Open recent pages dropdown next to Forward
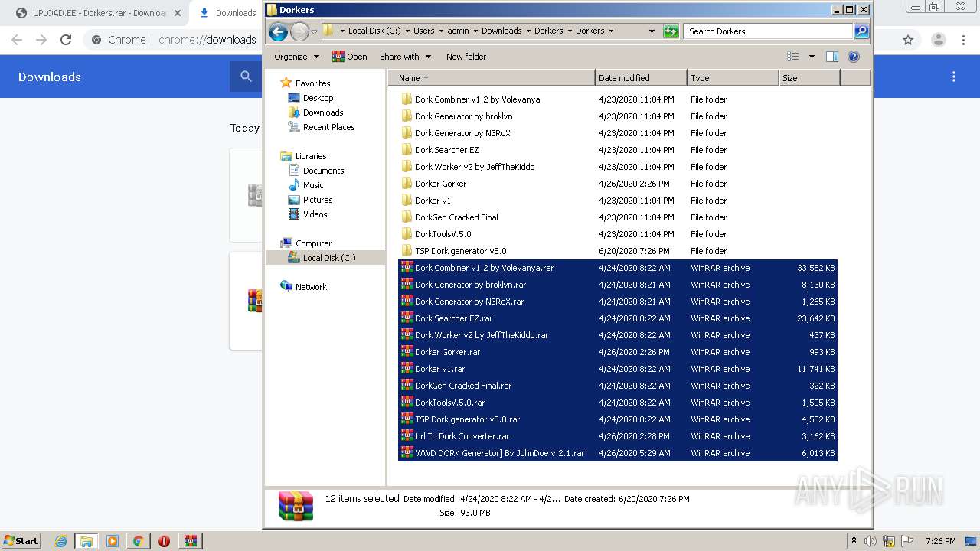This screenshot has width=980, height=551. (314, 31)
